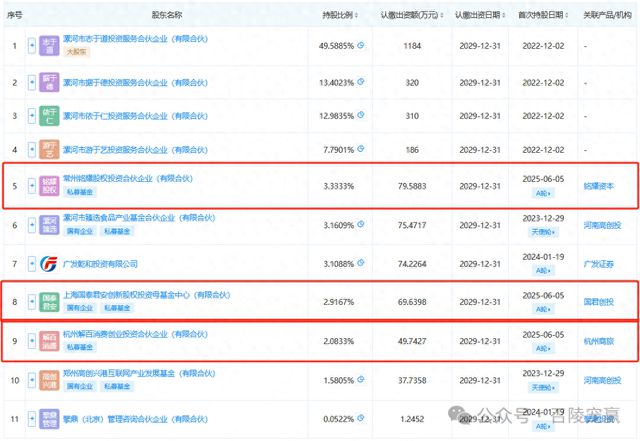Screen dimensions: 640x441
Task: Expand row 6 with the plus button
Action: coord(32,225)
